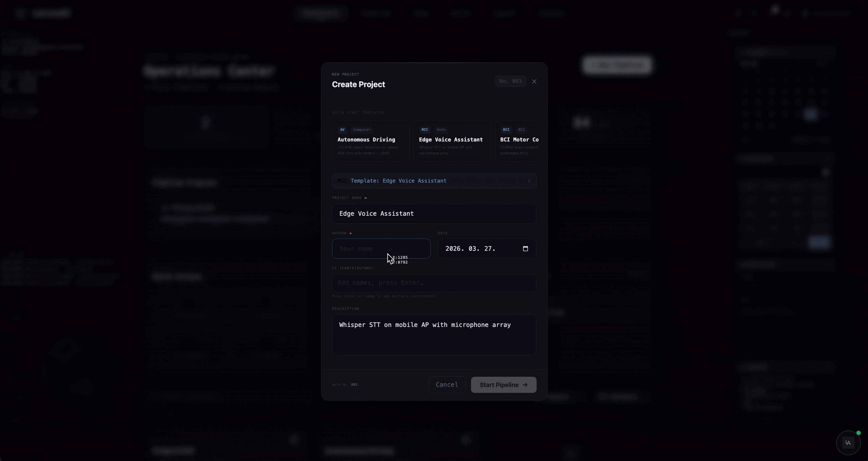Click the Computer tag on Autonomous Driving card

[x=362, y=130]
